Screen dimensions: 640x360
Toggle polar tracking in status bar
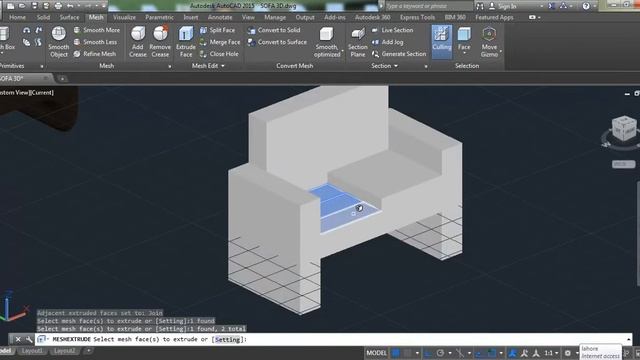440,353
